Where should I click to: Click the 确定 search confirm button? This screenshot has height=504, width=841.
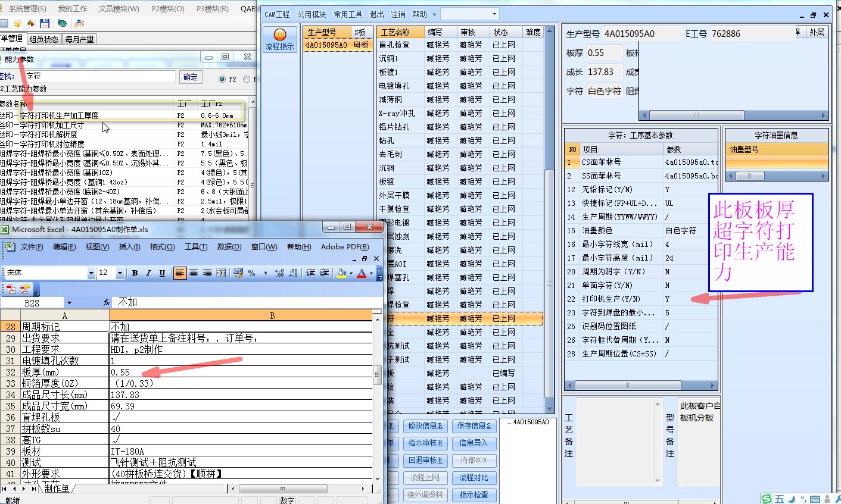[191, 77]
